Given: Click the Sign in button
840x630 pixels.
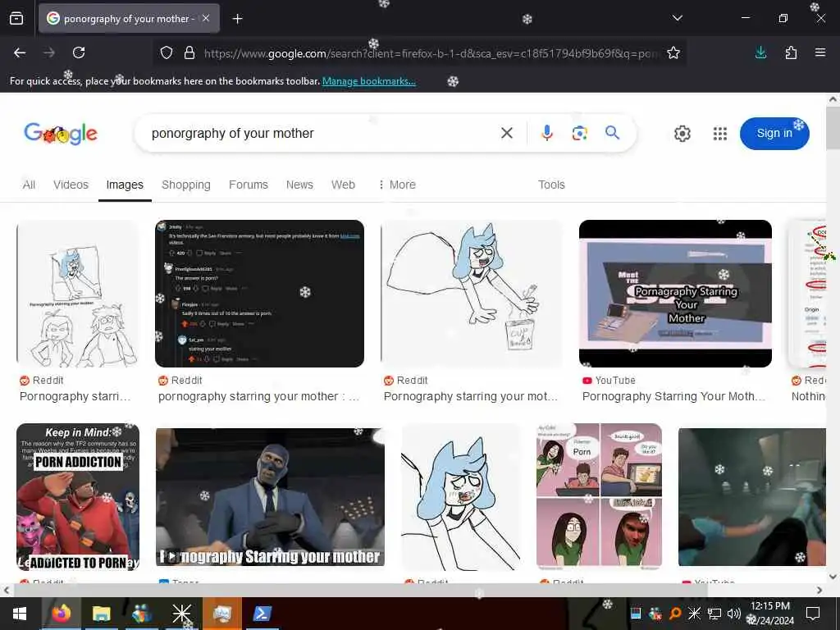Looking at the screenshot, I should pyautogui.click(x=774, y=134).
